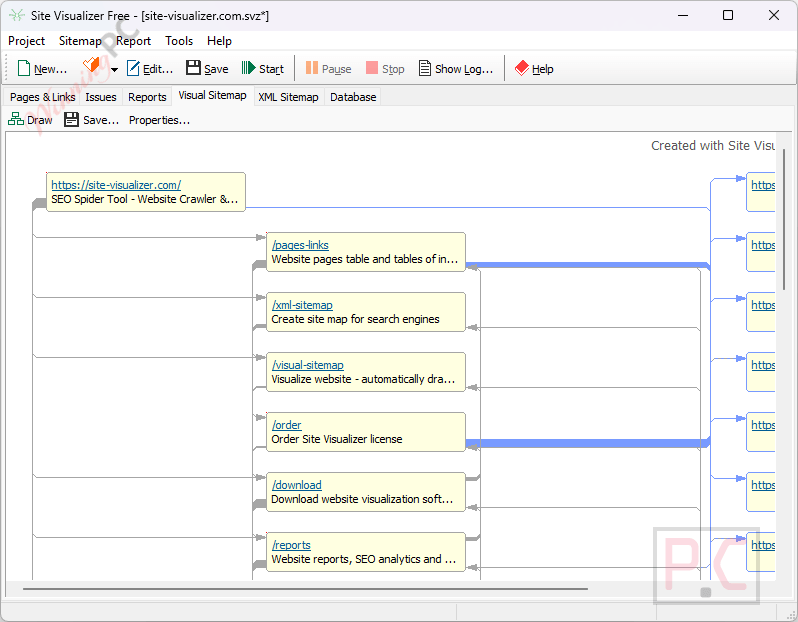
Task: Select 'Website pages table and tables of in…' text
Action: tap(364, 259)
